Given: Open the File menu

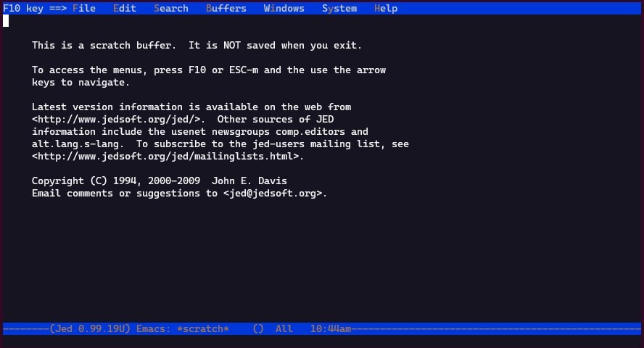Looking at the screenshot, I should (84, 8).
